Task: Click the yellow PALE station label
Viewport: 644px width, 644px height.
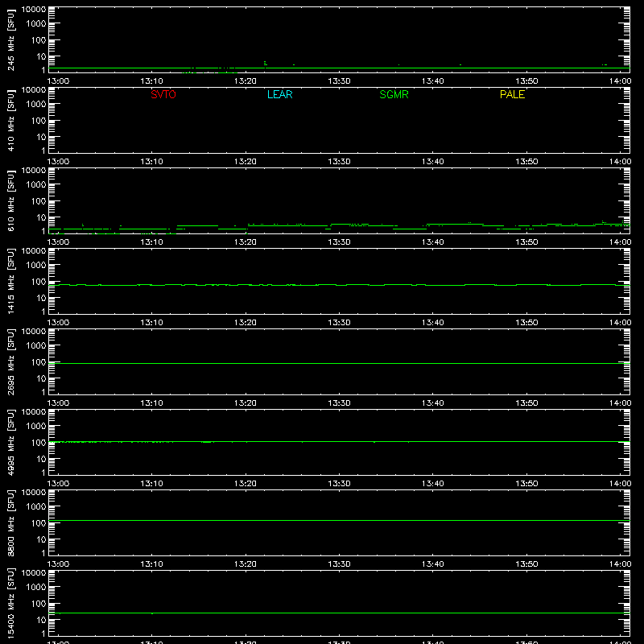Action: pyautogui.click(x=512, y=94)
